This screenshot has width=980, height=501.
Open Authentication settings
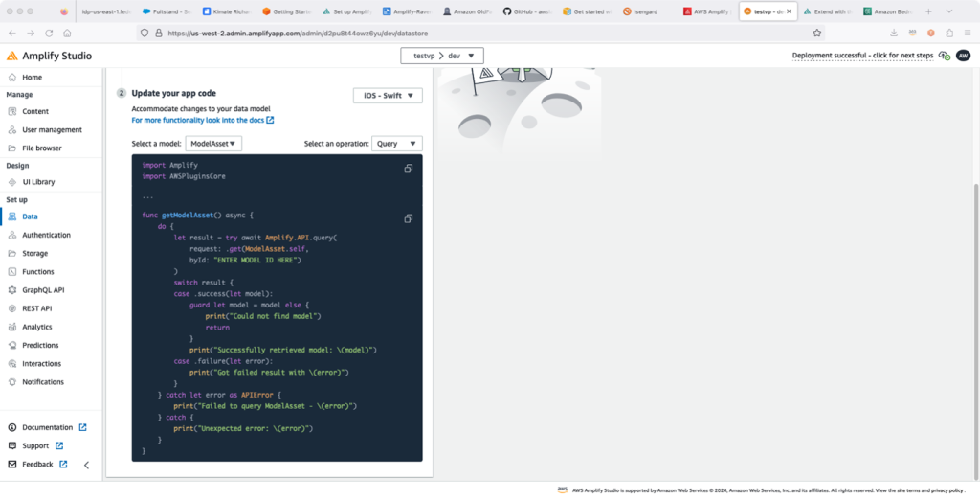point(46,236)
